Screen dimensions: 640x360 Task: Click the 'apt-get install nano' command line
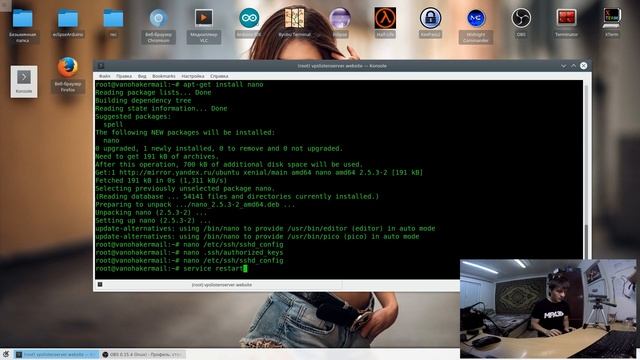(x=179, y=84)
